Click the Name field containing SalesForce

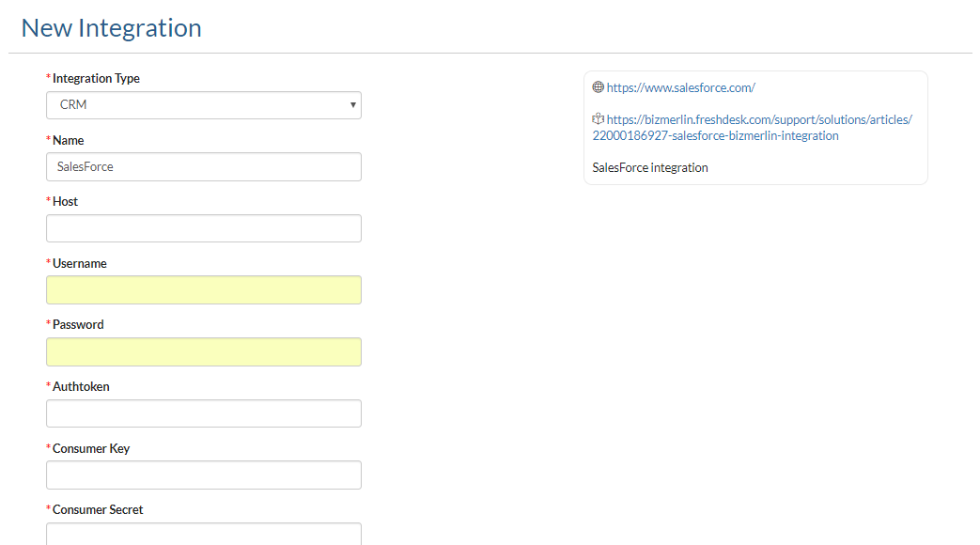coord(204,167)
